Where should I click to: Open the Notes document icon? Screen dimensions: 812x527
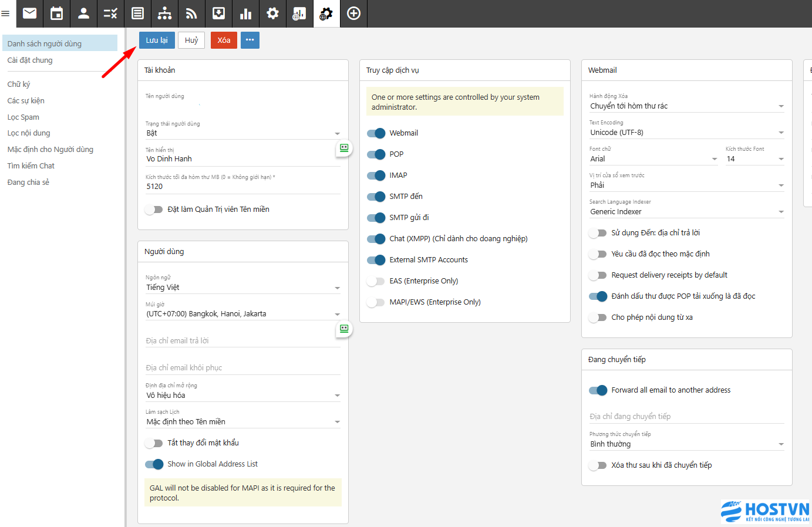pos(138,13)
